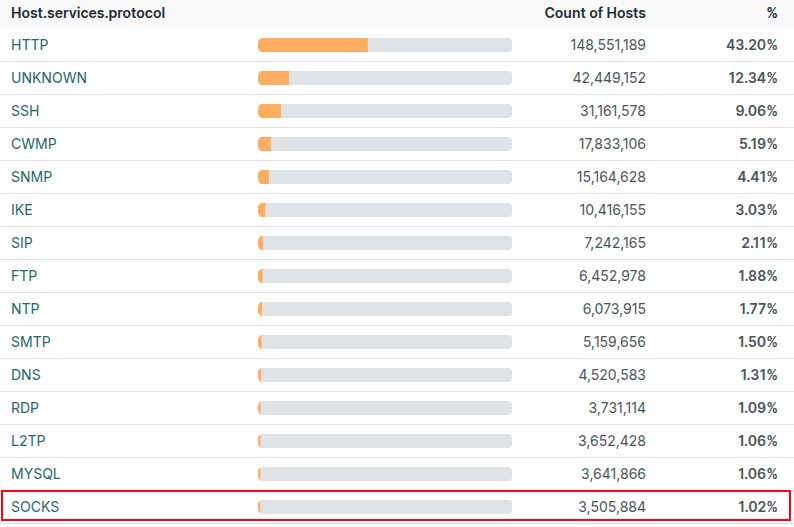Image resolution: width=794 pixels, height=527 pixels.
Task: Click the HTTP orange progress bar
Action: click(x=312, y=45)
